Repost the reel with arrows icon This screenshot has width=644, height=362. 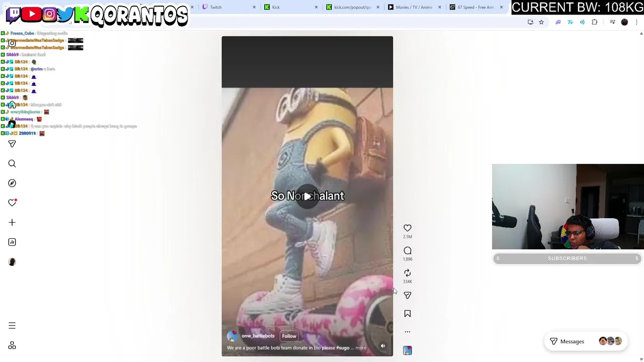408,273
